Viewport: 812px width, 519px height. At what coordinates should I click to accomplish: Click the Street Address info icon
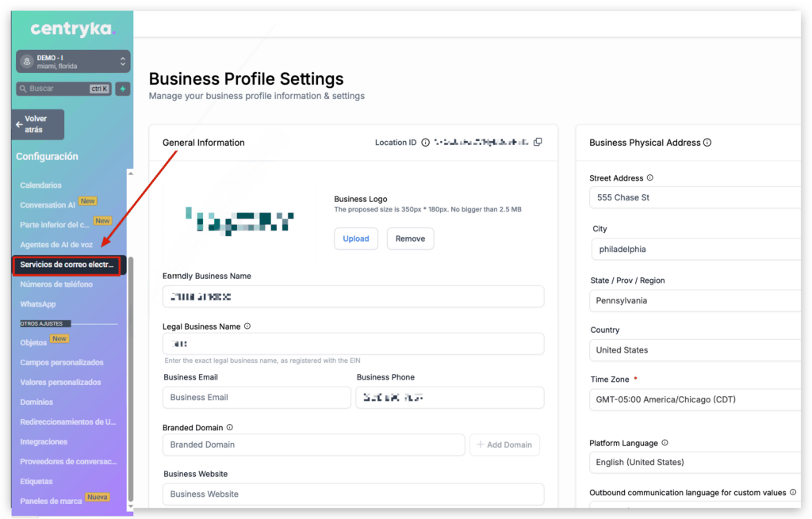click(650, 178)
